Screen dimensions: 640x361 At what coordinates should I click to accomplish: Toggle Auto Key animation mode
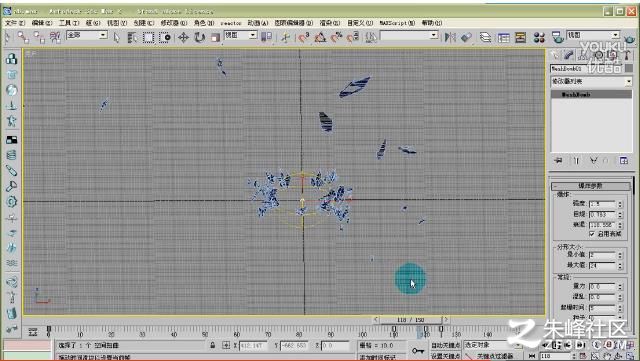pyautogui.click(x=445, y=345)
